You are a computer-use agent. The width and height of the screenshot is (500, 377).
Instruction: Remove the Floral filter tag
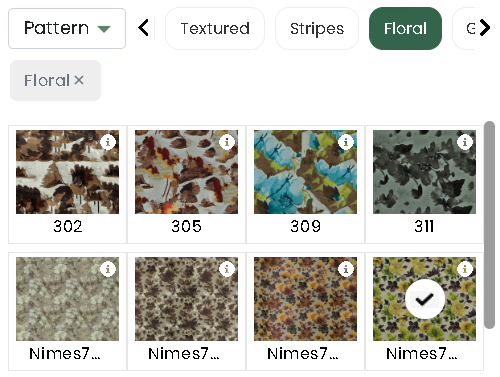point(79,80)
